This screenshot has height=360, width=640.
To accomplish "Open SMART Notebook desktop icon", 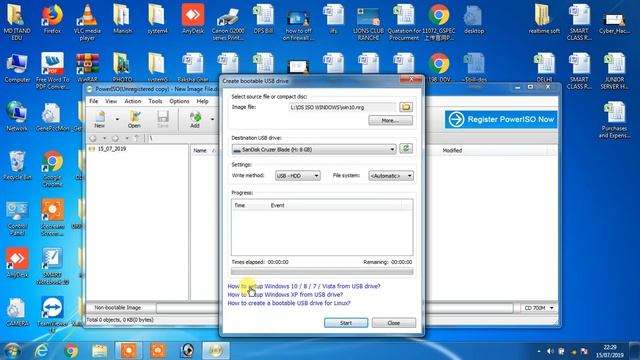I will 52,266.
